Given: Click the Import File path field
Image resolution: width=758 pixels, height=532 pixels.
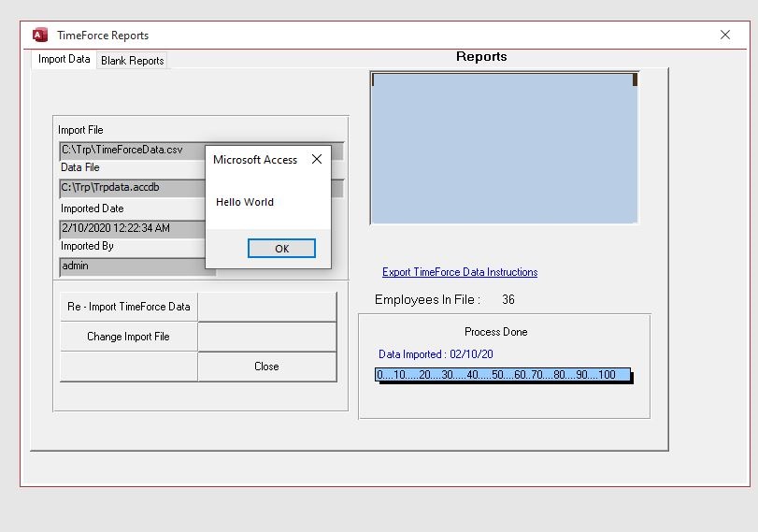Looking at the screenshot, I should tap(202, 151).
